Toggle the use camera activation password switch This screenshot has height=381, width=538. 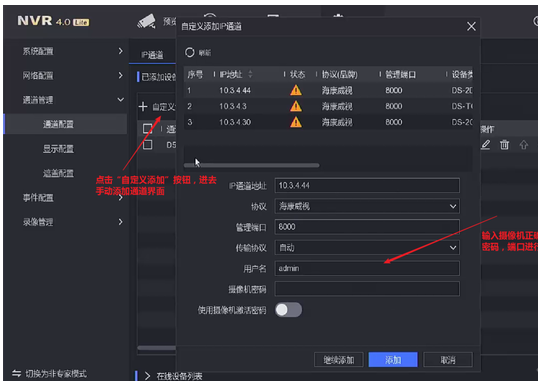click(288, 310)
